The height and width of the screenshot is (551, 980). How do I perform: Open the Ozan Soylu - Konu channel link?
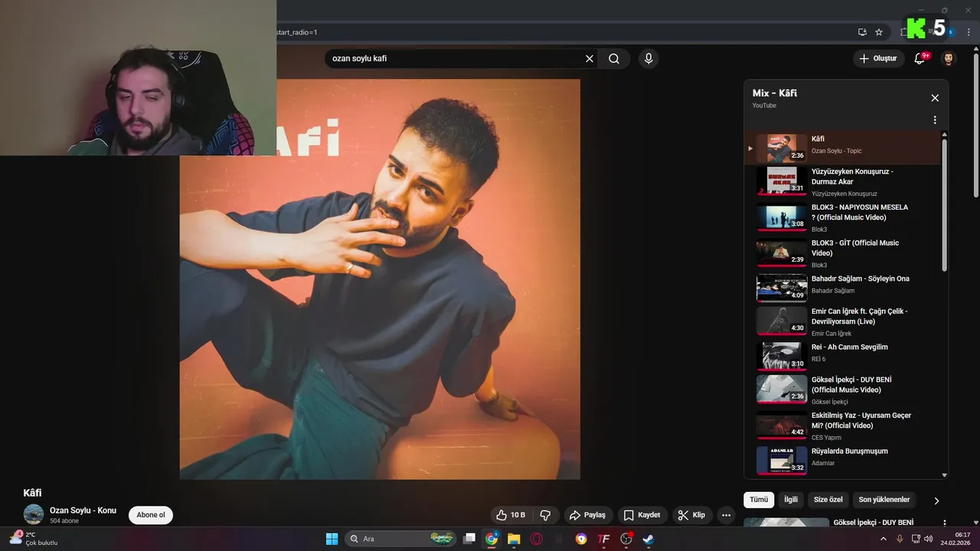pos(83,510)
